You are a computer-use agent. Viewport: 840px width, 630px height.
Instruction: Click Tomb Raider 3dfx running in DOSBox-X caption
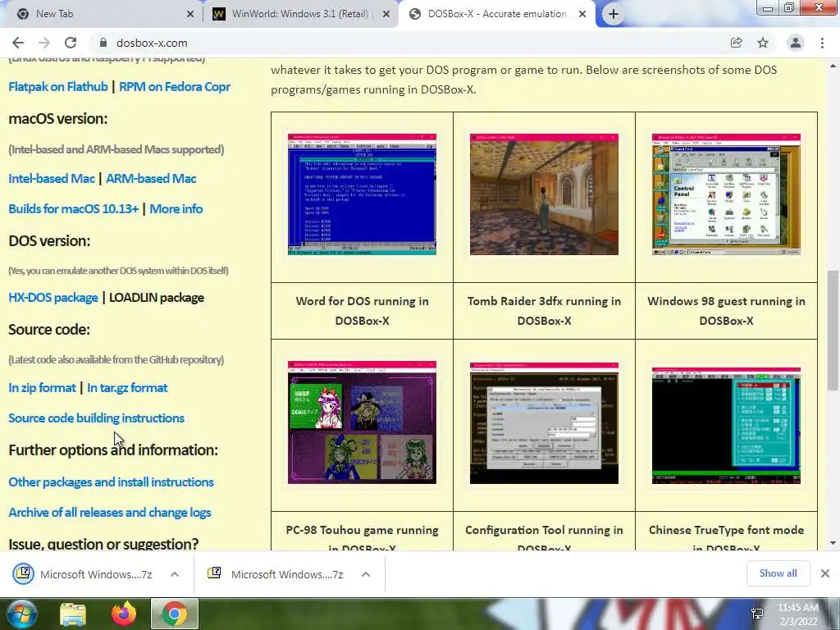pyautogui.click(x=545, y=311)
